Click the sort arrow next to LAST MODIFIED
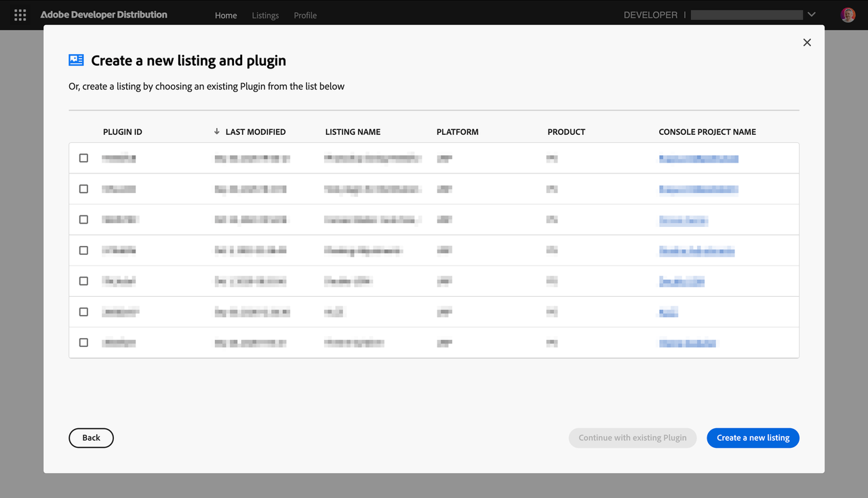This screenshot has width=868, height=498. pos(216,131)
